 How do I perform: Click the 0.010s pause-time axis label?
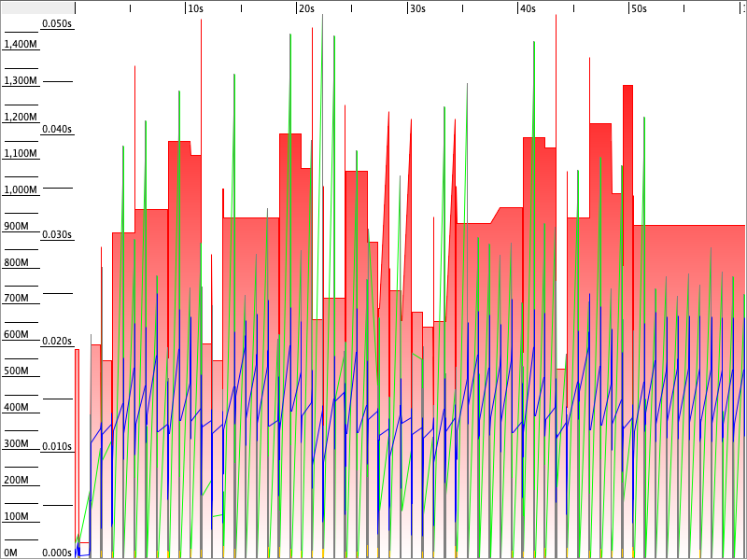coord(57,446)
